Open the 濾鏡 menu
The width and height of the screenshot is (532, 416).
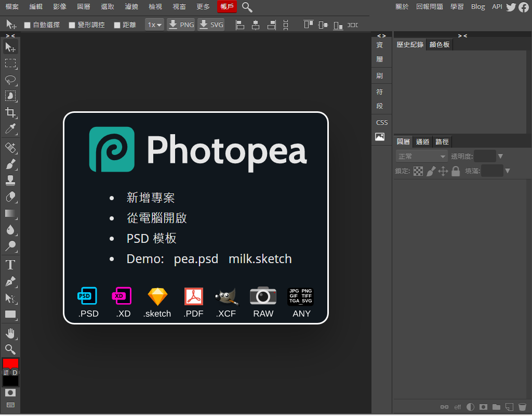point(131,7)
